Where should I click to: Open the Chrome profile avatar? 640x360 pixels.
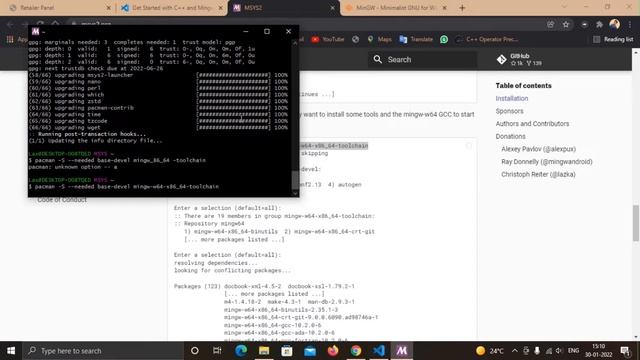pos(614,24)
